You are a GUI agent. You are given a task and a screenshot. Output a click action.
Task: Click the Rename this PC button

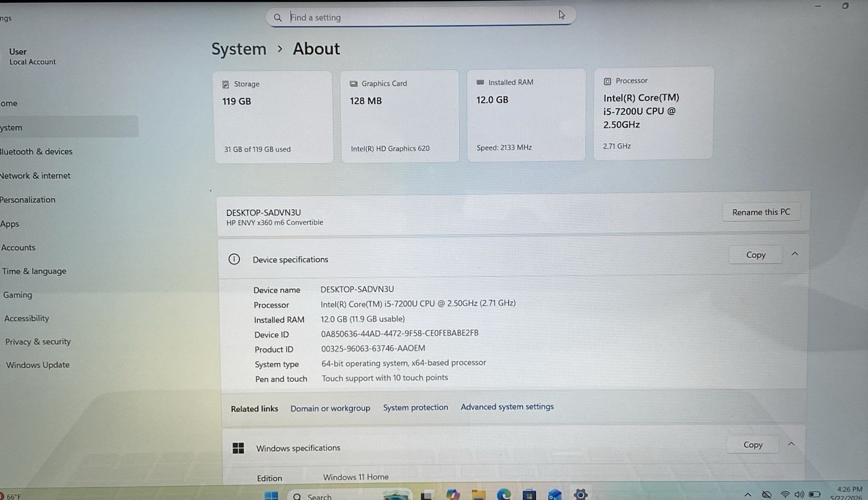(761, 212)
